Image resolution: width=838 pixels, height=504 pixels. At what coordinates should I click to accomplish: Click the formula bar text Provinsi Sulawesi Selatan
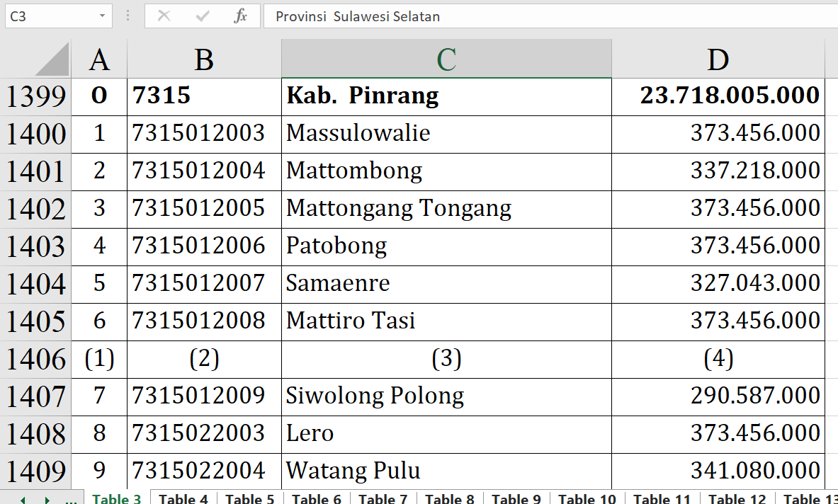[358, 16]
